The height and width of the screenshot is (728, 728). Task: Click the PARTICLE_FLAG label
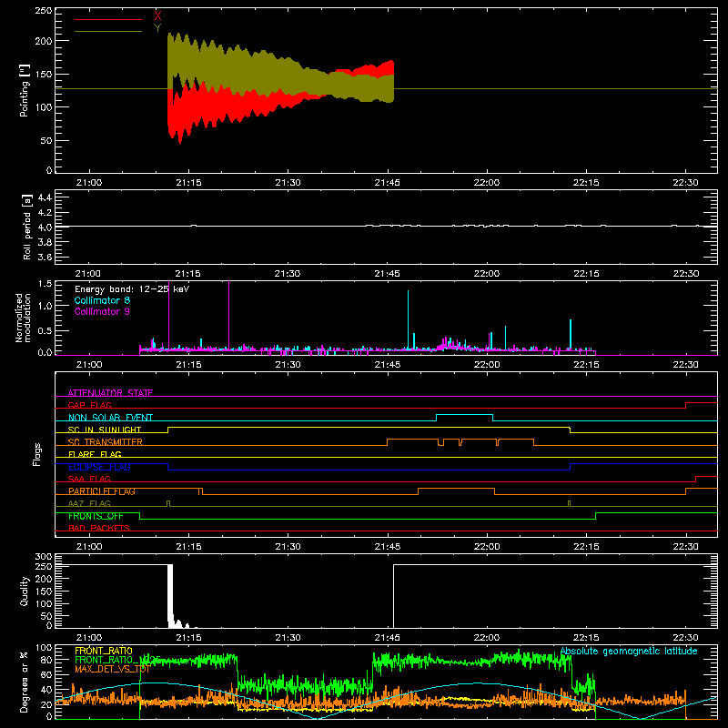102,491
